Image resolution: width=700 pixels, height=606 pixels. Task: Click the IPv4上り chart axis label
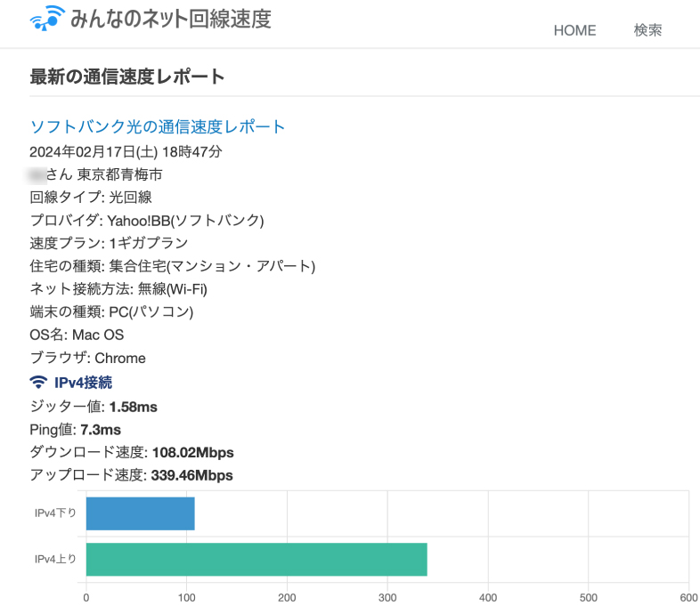coord(55,559)
